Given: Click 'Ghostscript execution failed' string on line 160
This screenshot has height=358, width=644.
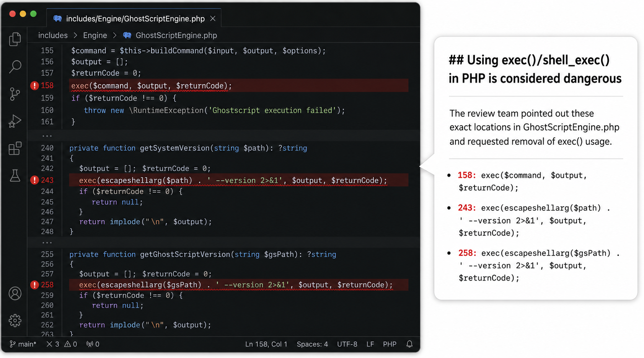Looking at the screenshot, I should (272, 110).
